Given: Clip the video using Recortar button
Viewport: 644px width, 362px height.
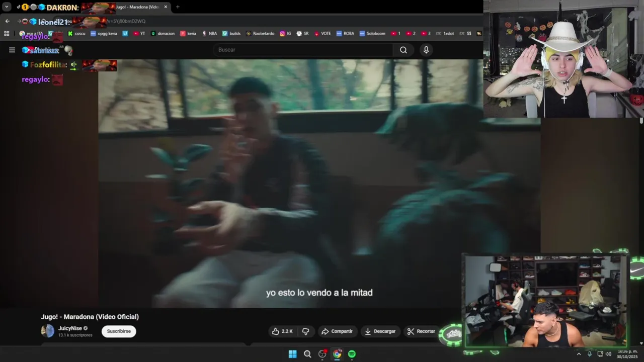Looking at the screenshot, I should click(421, 331).
